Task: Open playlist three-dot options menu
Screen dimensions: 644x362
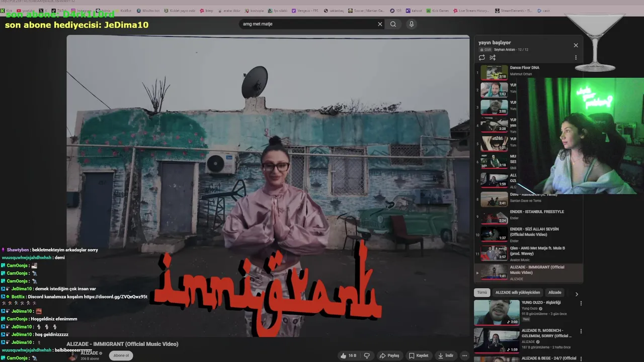Action: point(576,58)
